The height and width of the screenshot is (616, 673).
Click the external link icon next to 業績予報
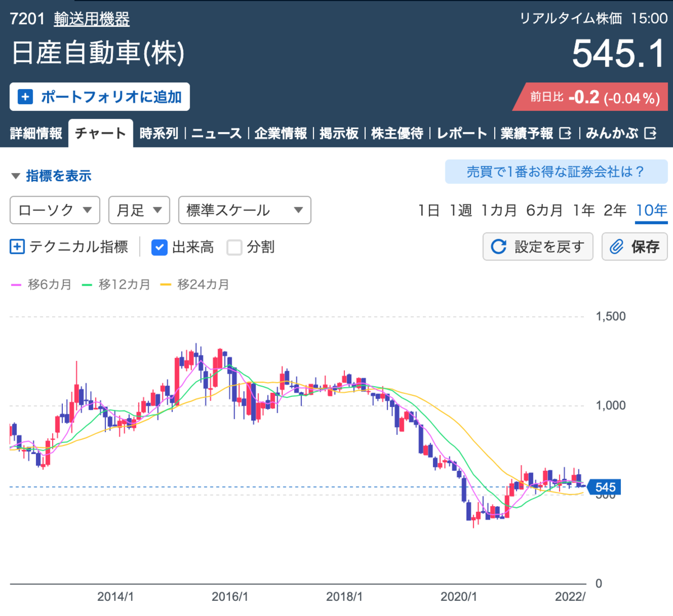coord(565,133)
